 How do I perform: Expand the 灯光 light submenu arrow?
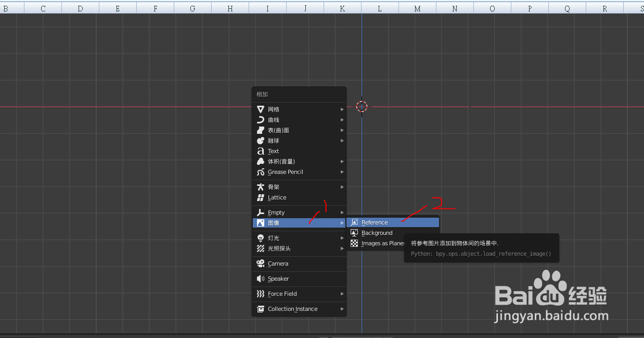pos(342,238)
